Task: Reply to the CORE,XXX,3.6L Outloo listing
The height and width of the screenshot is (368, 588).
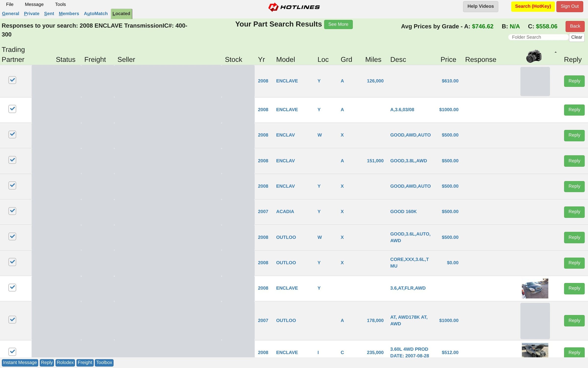Action: click(x=574, y=263)
